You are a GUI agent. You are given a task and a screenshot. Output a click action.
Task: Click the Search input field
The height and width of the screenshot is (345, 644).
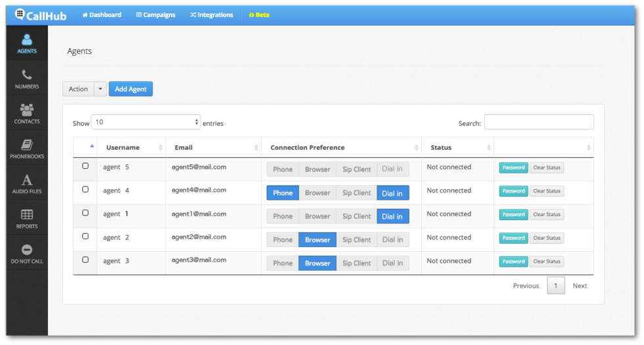(538, 122)
